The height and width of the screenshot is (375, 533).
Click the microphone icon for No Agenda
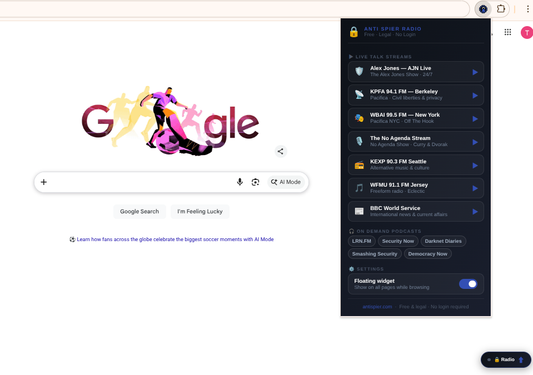pyautogui.click(x=359, y=141)
